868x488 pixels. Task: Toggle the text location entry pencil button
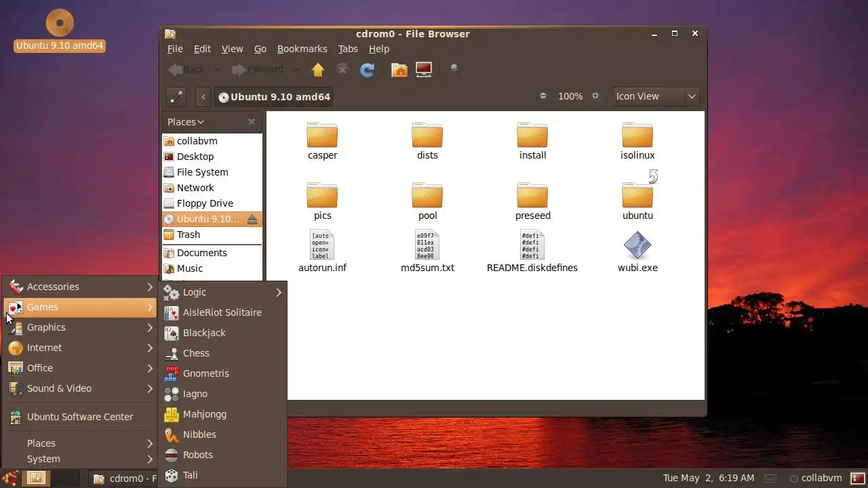176,97
